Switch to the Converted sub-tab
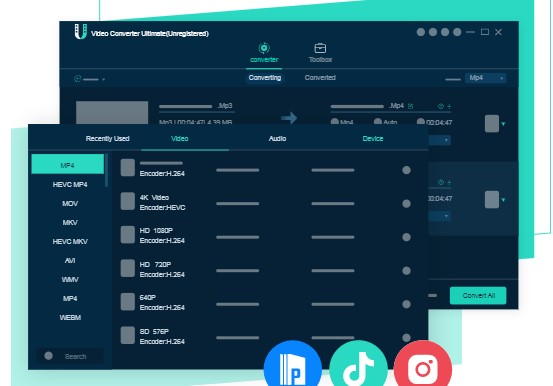 pos(320,78)
